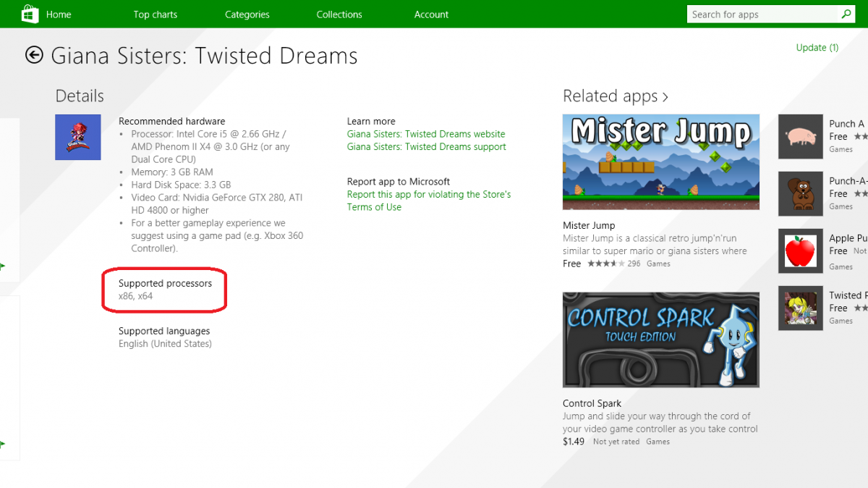Click the Mister Jump app title
The width and height of the screenshot is (868, 488).
click(589, 225)
